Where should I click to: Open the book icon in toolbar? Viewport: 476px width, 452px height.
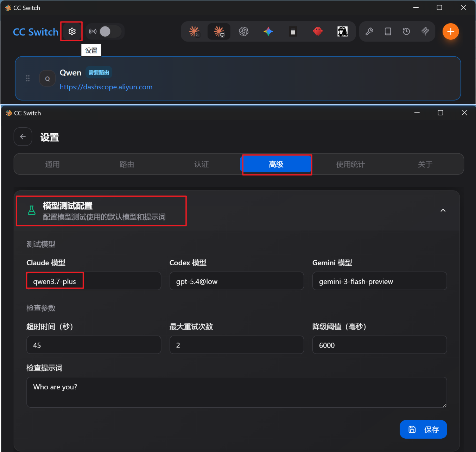tap(388, 32)
